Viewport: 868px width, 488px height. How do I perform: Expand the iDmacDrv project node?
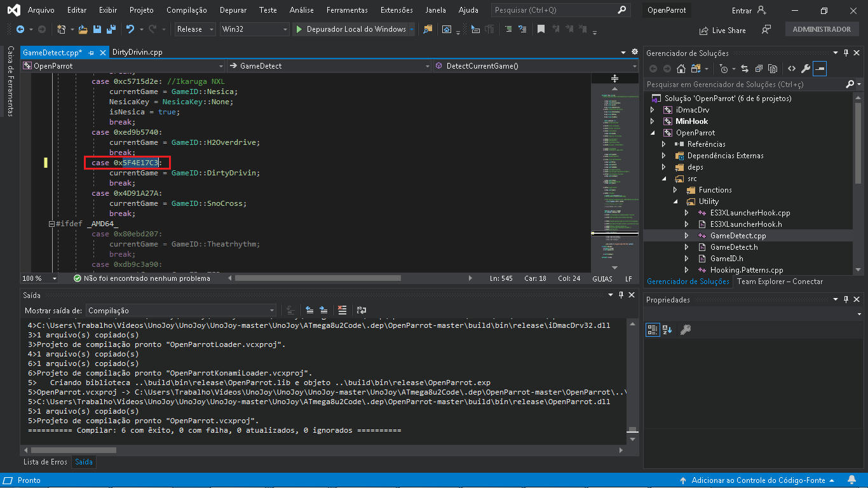coord(652,110)
